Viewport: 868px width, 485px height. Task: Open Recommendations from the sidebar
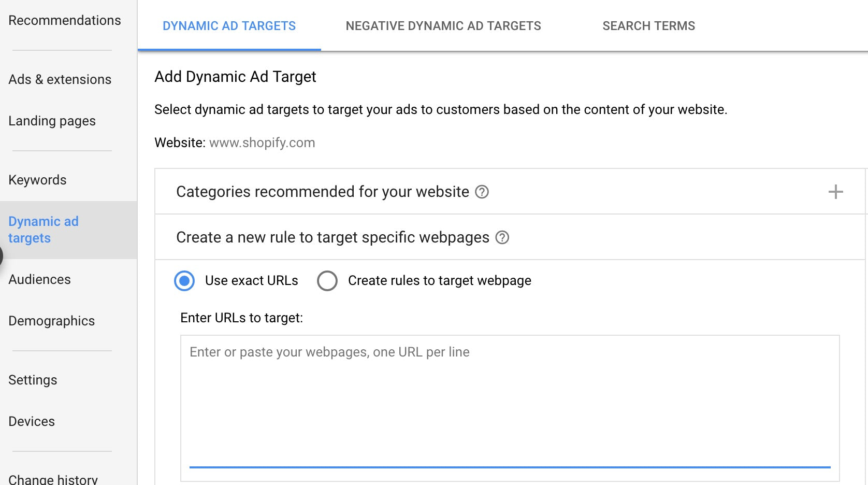click(64, 20)
